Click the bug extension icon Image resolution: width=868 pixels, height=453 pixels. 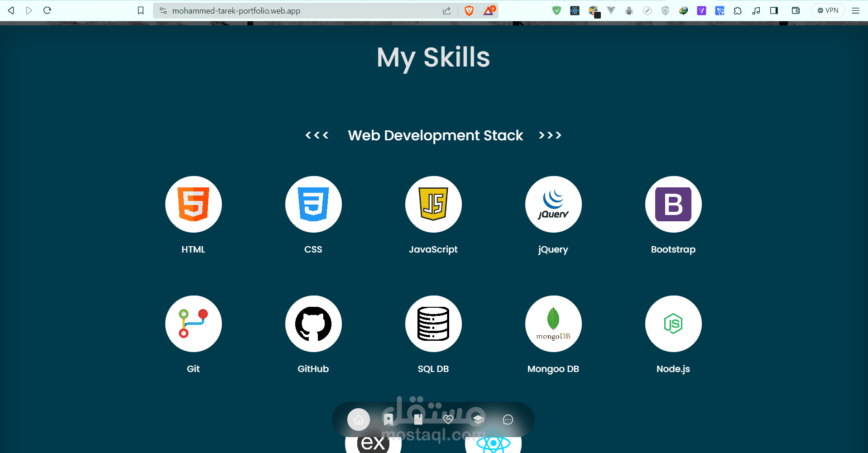point(629,10)
